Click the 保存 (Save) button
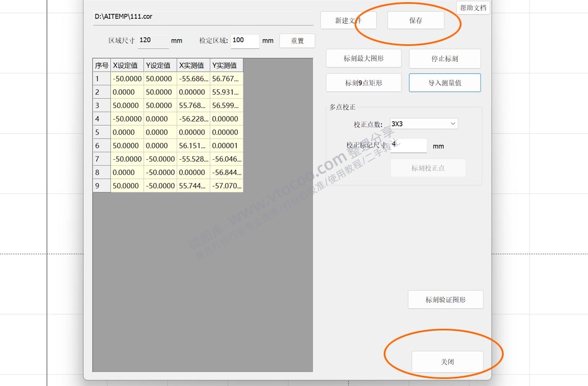Image resolution: width=588 pixels, height=386 pixels. pos(416,20)
